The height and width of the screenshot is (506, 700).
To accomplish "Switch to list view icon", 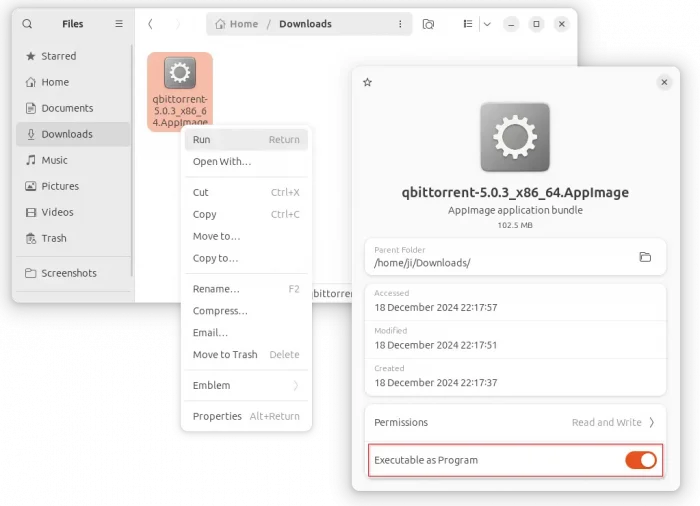I will click(468, 24).
